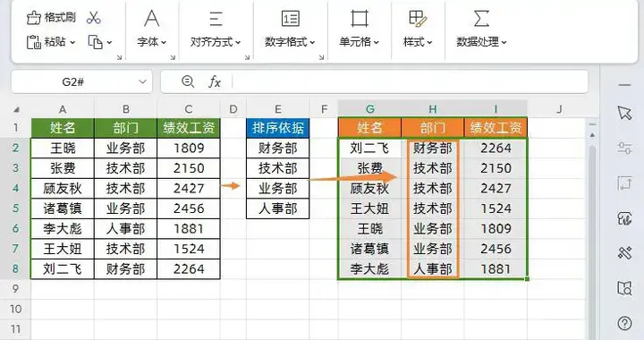Click orange 姓名 header in column G
Screen dimensions: 644x340
[x=369, y=128]
